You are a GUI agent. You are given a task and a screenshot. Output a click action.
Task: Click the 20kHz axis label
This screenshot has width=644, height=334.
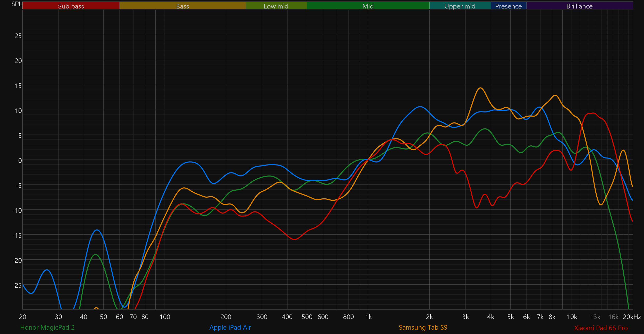click(632, 317)
